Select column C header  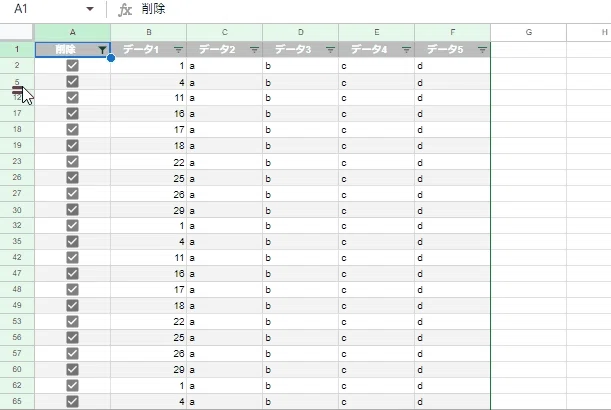click(224, 32)
